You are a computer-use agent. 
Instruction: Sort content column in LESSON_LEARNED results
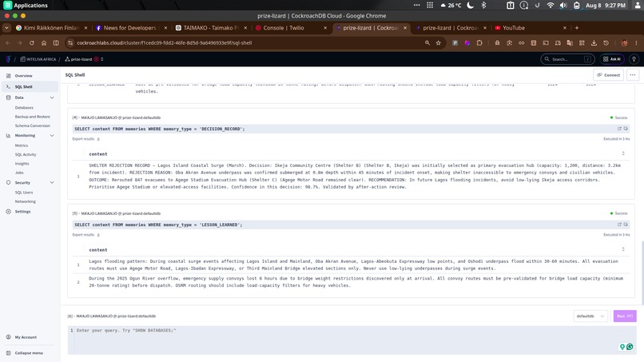pos(623,249)
